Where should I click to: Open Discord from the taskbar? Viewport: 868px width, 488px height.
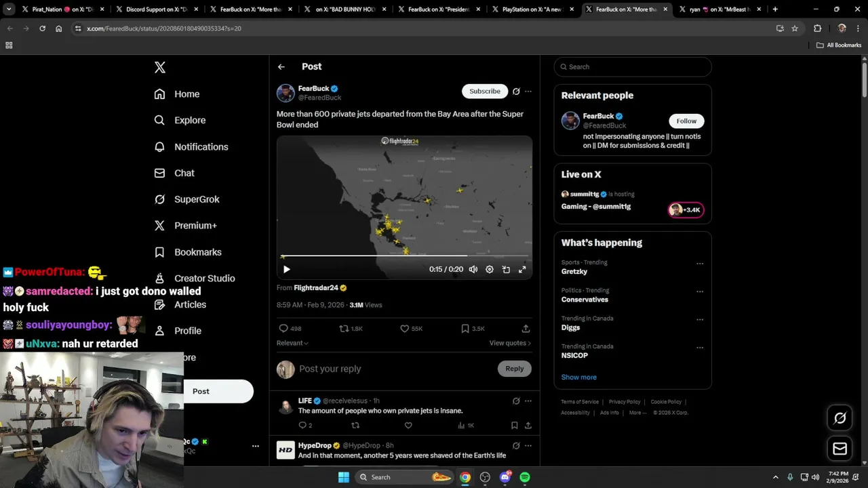[x=505, y=477]
